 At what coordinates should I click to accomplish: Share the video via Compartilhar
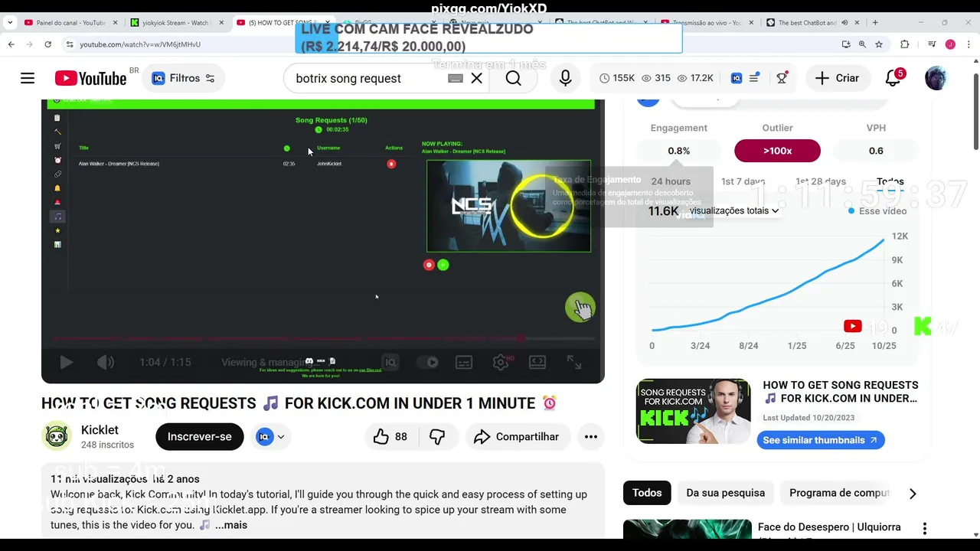point(517,436)
